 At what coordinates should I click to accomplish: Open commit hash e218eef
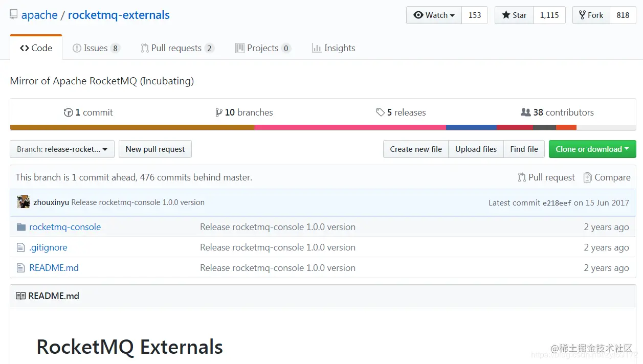[557, 203]
